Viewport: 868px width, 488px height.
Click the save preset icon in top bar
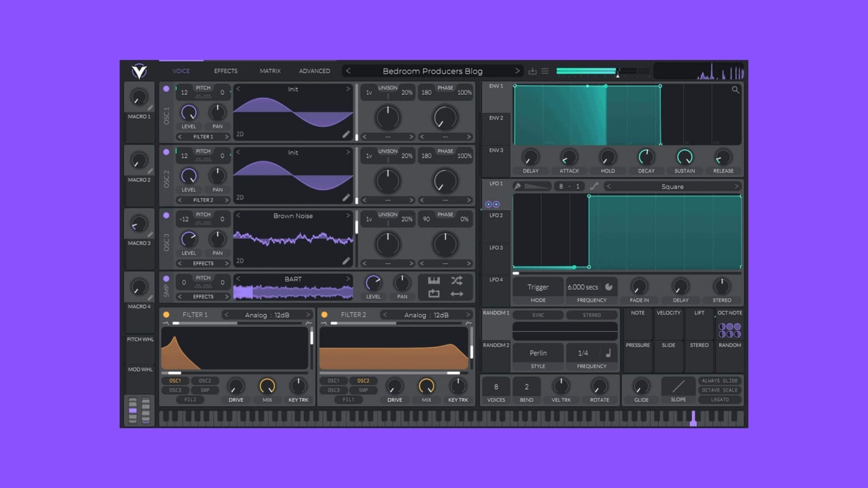pos(533,71)
